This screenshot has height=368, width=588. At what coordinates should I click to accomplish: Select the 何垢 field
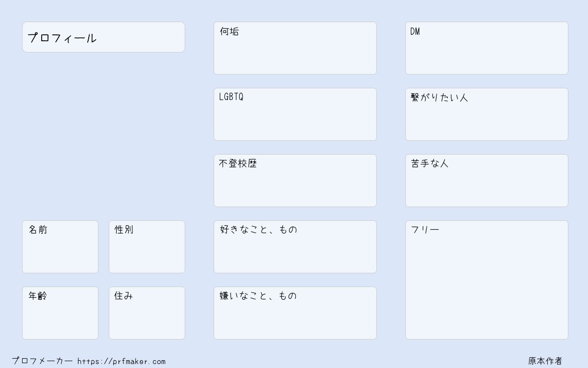coord(295,48)
